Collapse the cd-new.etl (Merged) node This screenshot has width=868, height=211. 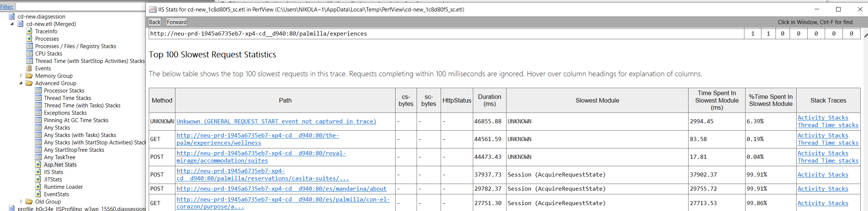(x=12, y=24)
